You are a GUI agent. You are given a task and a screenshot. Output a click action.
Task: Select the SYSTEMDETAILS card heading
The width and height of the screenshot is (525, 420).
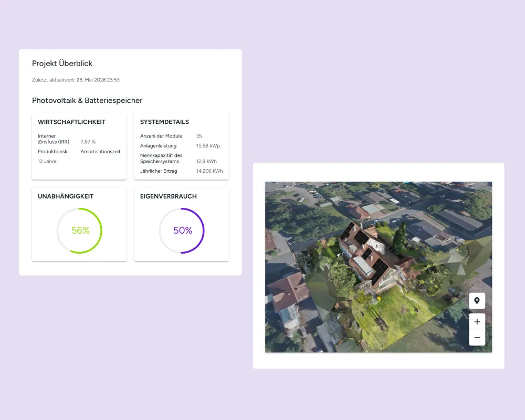[164, 122]
